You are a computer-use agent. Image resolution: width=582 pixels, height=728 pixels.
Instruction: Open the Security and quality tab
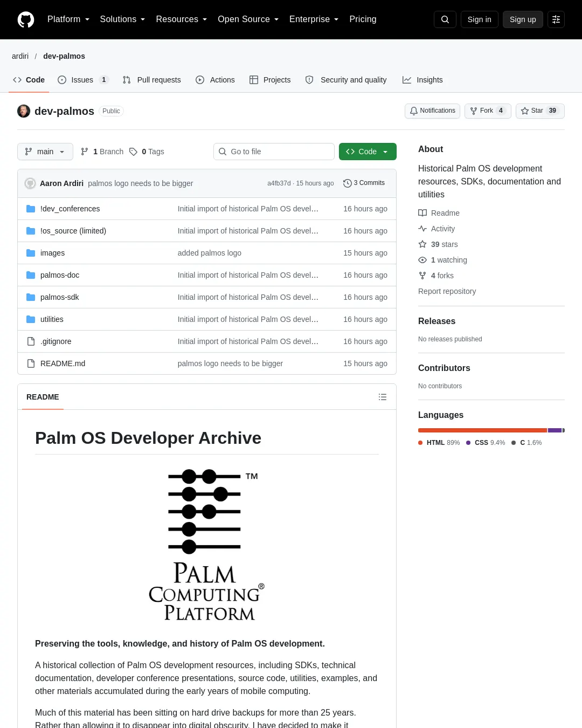346,80
